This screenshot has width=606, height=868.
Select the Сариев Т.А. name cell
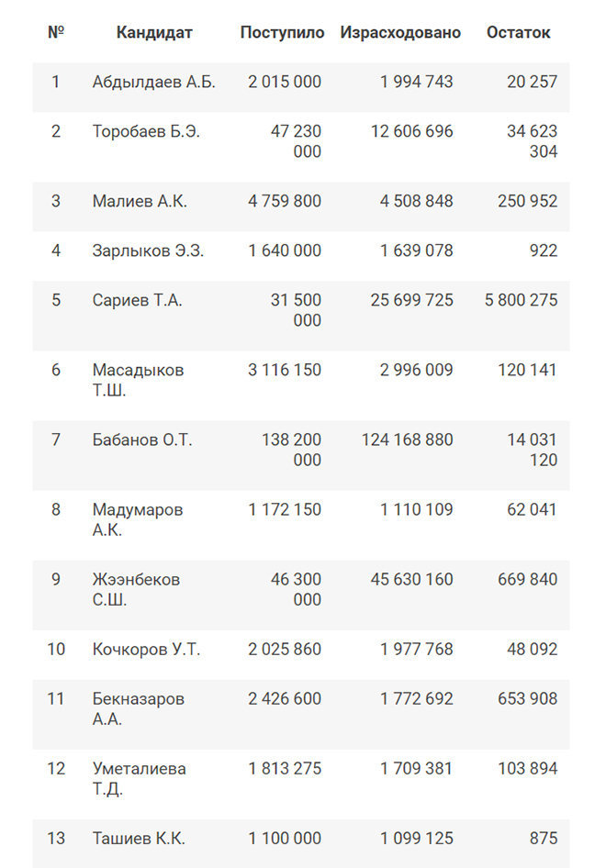tap(137, 300)
